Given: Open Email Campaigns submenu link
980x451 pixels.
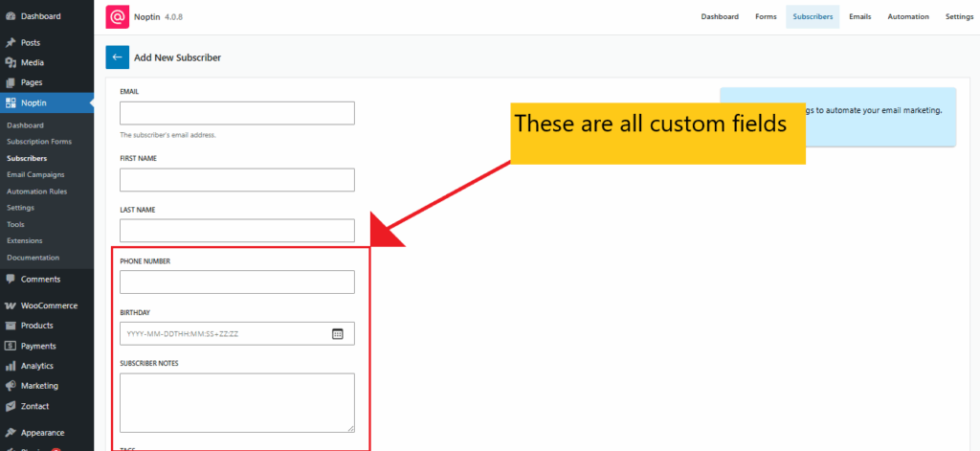Looking at the screenshot, I should 35,174.
